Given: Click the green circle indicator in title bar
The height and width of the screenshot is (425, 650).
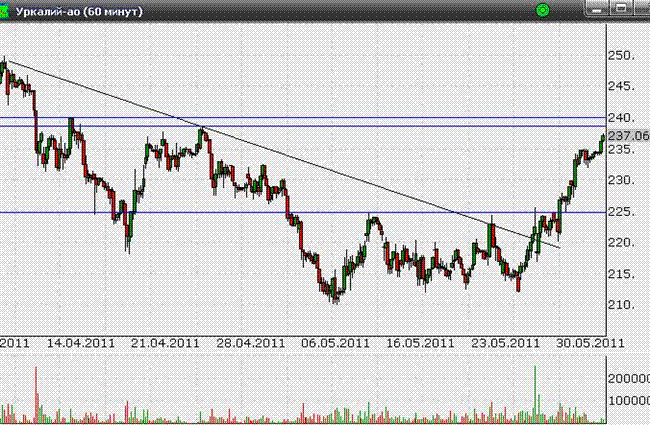Looking at the screenshot, I should 543,10.
